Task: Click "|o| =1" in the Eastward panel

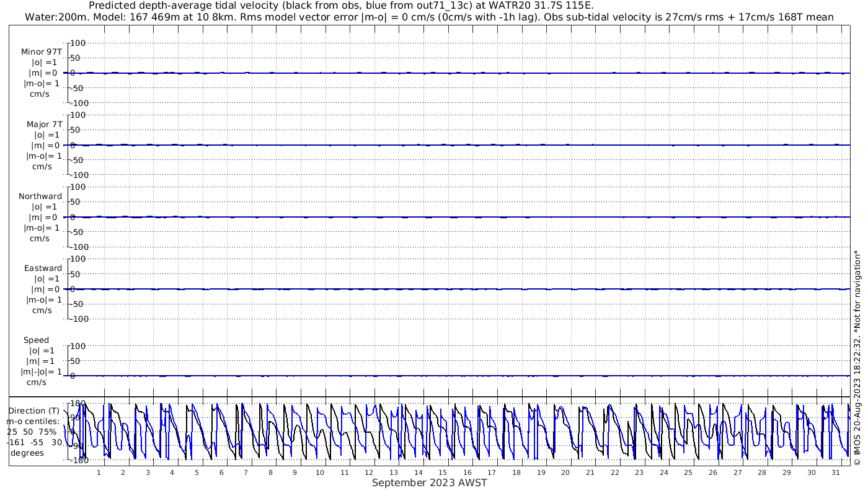Action: [x=45, y=278]
